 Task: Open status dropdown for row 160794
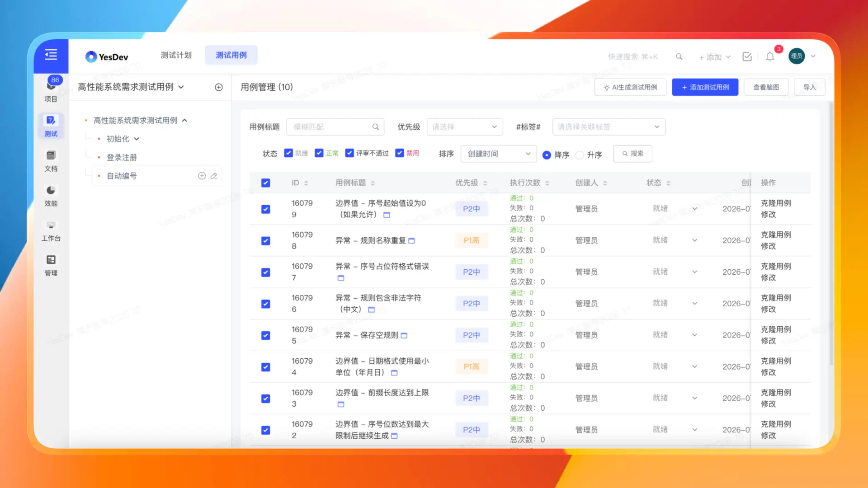click(695, 366)
